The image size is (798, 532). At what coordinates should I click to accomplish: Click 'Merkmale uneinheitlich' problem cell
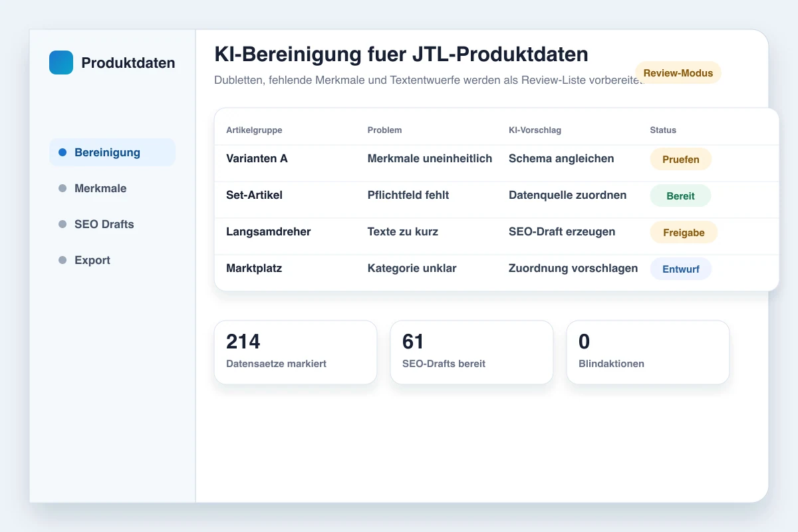pos(430,158)
